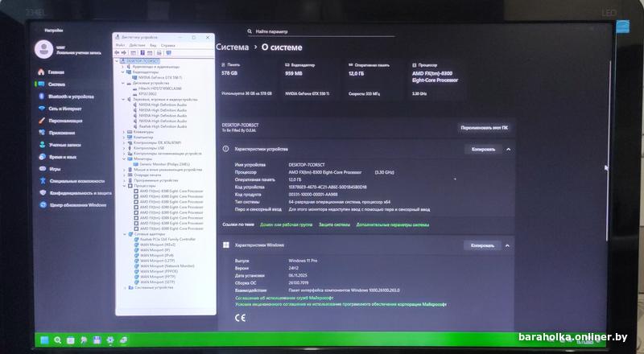644x354 pixels.
Task: Open Bluetooth и устройства in Settings sidebar
Action: tap(67, 97)
